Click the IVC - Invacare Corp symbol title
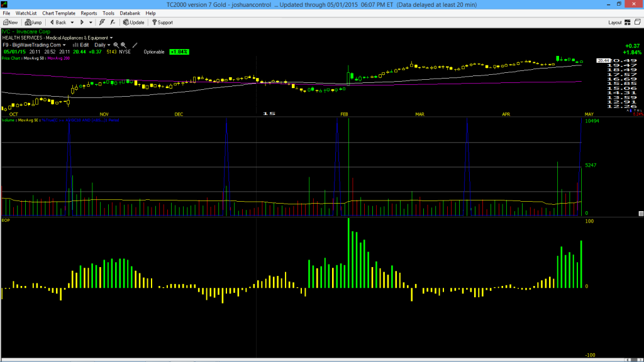 pos(26,31)
